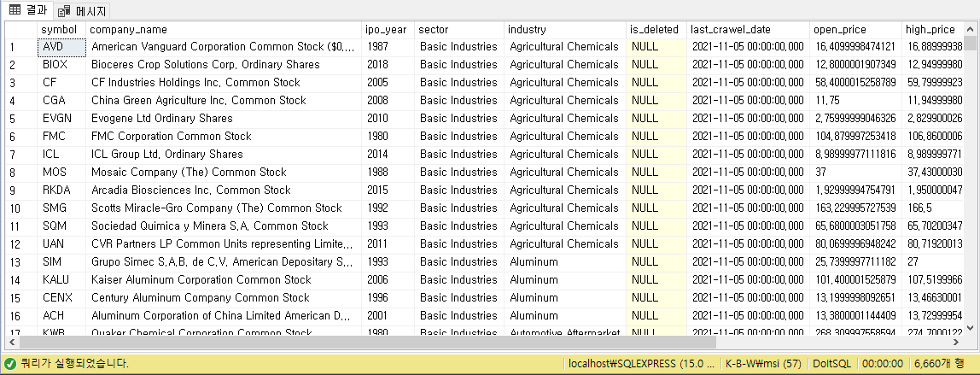The width and height of the screenshot is (980, 375).
Task: Select Grupo Simec company name cell
Action: point(224,262)
